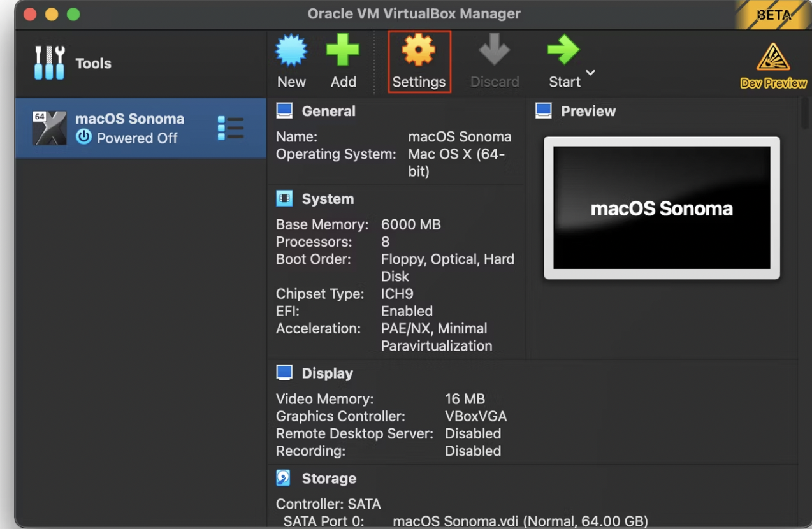Viewport: 812px width, 529px height.
Task: Click the Storage section disk icon
Action: click(284, 478)
